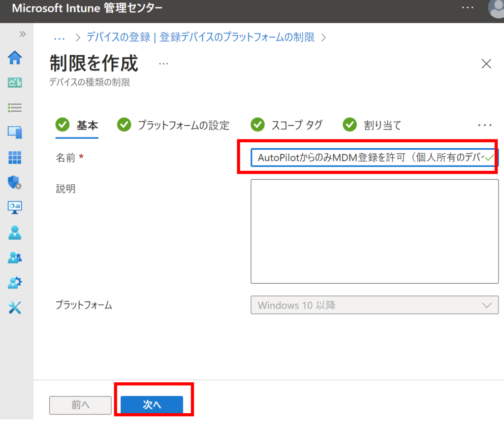Show more wizard steps ellipsis
The width and height of the screenshot is (504, 430).
pyautogui.click(x=485, y=125)
